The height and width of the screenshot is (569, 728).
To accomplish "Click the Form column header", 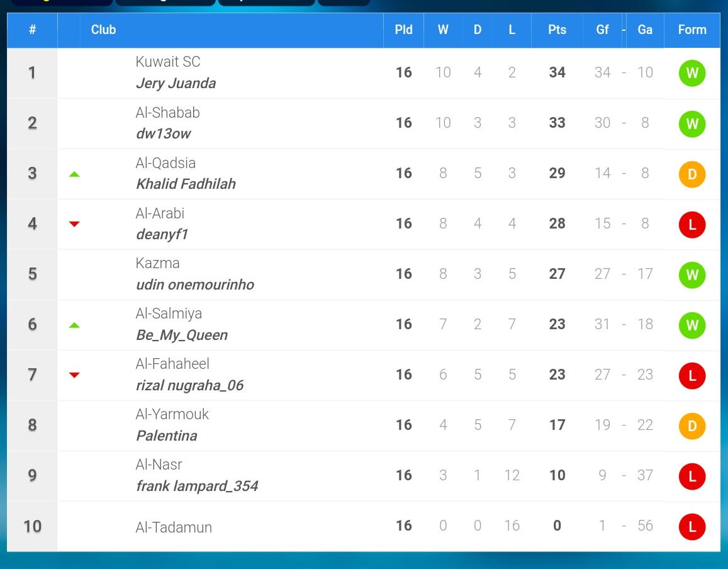I will pos(692,30).
